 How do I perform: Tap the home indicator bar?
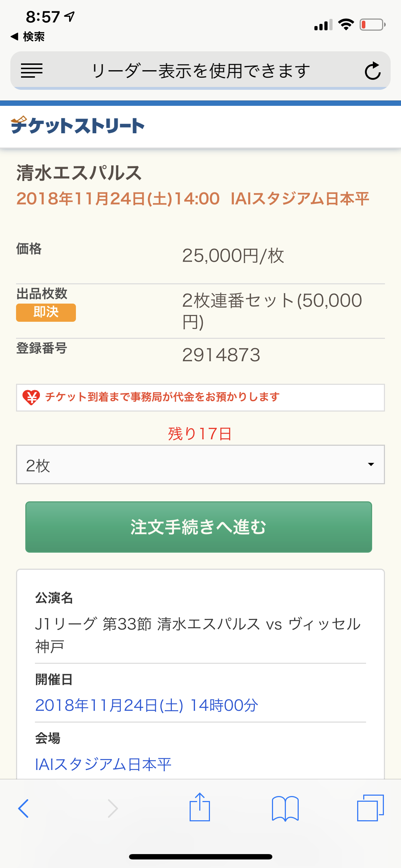tap(200, 857)
